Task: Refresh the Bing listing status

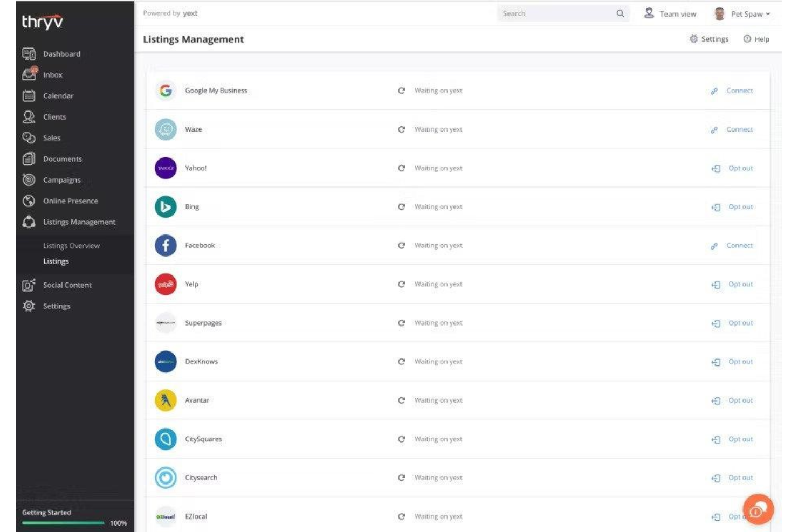Action: point(401,207)
